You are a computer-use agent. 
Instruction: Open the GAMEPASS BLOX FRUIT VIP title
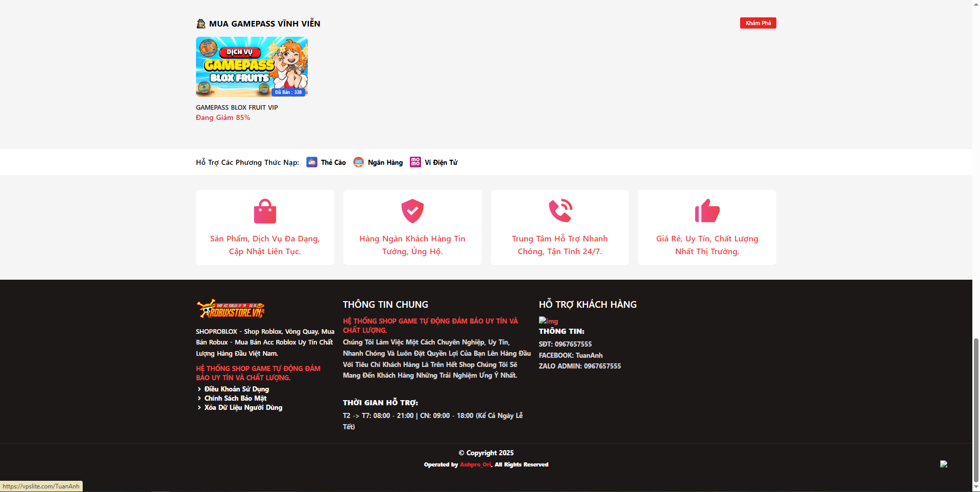(x=237, y=107)
